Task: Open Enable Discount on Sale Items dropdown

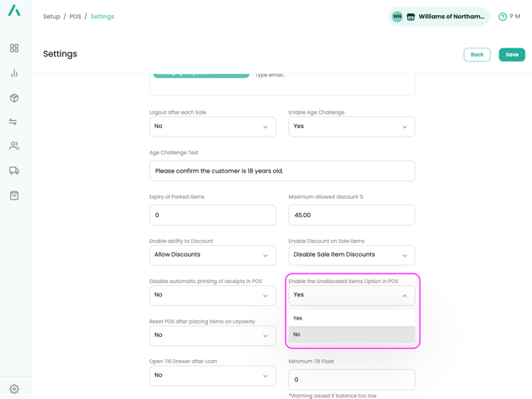Action: [351, 255]
